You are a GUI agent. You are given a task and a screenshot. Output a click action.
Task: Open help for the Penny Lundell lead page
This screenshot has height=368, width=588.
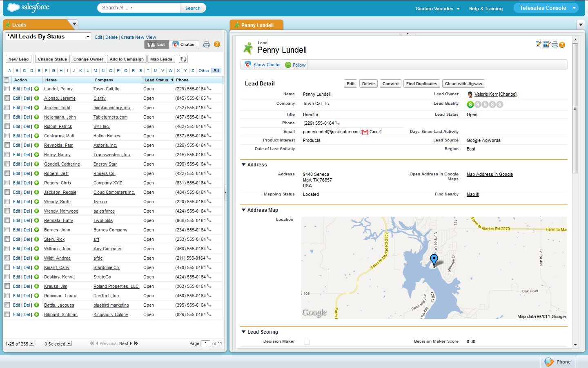[x=562, y=45]
